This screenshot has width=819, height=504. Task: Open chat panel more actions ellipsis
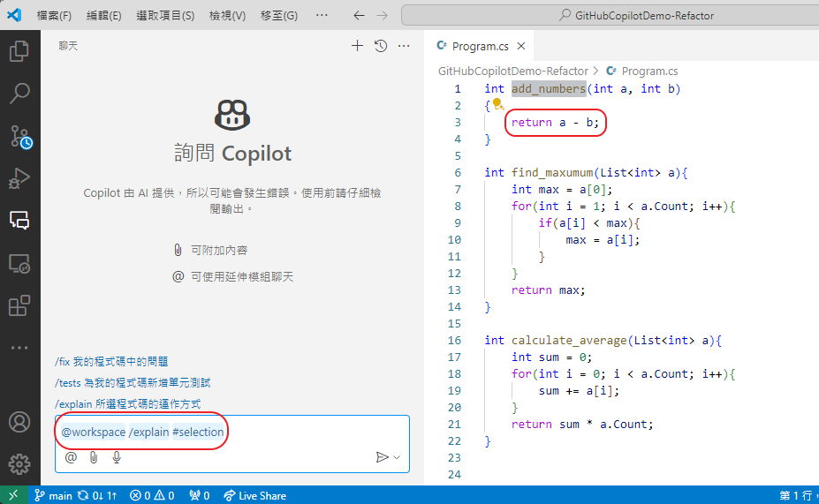(x=404, y=46)
